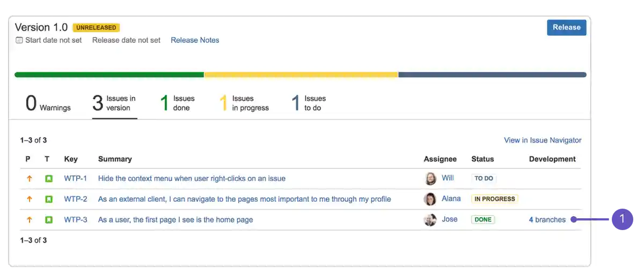Click the priority arrow icon for WTP-2
644x273 pixels.
[29, 199]
